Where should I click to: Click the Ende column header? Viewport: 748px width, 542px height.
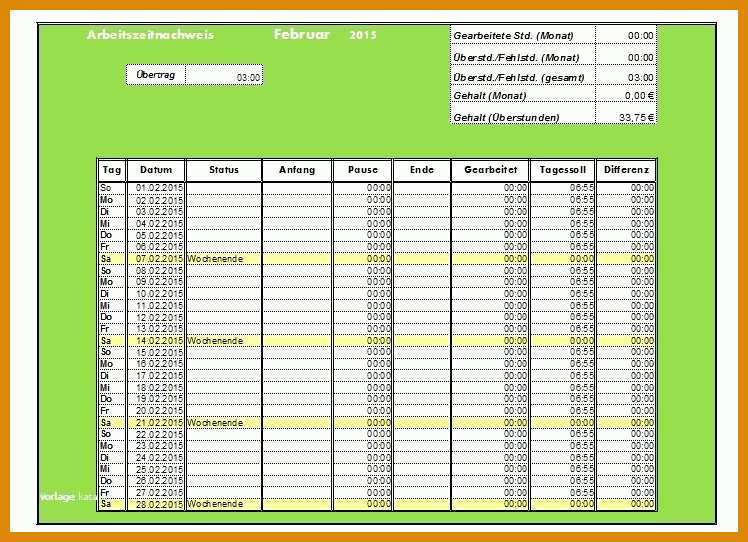422,170
